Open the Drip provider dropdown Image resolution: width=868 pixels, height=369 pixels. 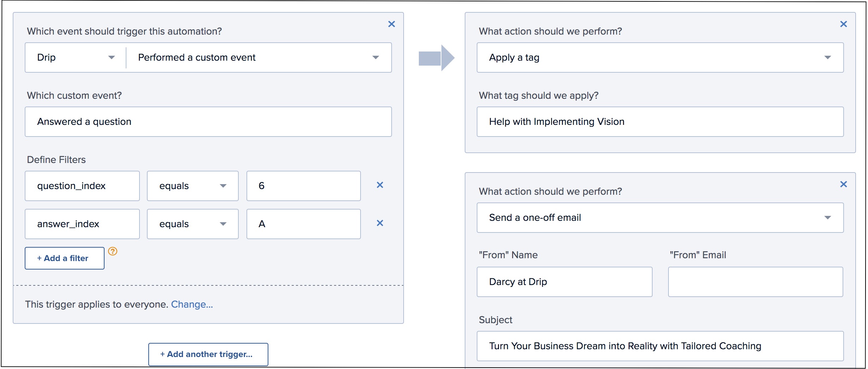[76, 58]
